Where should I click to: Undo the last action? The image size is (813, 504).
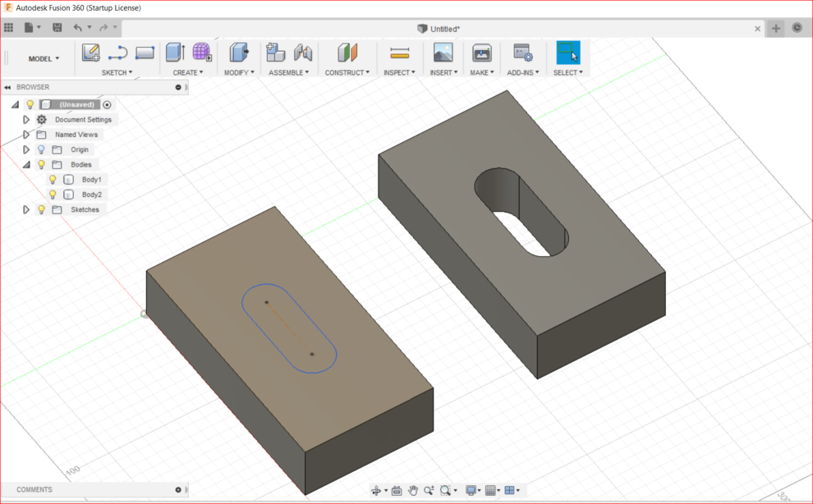[x=78, y=27]
